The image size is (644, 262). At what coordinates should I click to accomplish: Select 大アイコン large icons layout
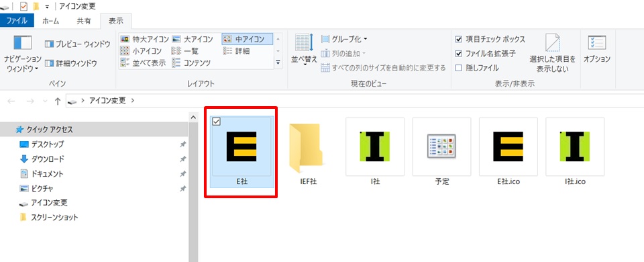click(x=193, y=40)
